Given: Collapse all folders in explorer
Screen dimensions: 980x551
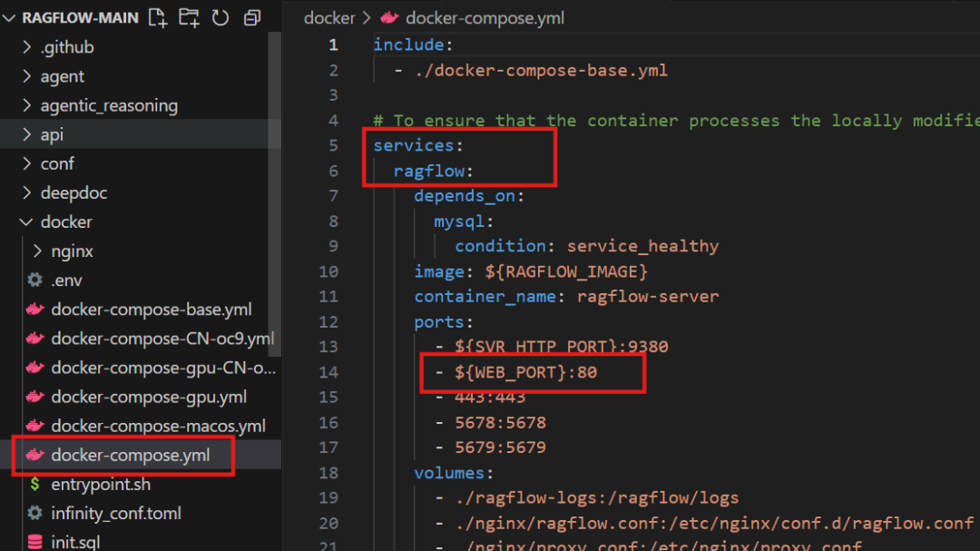Looking at the screenshot, I should tap(252, 17).
